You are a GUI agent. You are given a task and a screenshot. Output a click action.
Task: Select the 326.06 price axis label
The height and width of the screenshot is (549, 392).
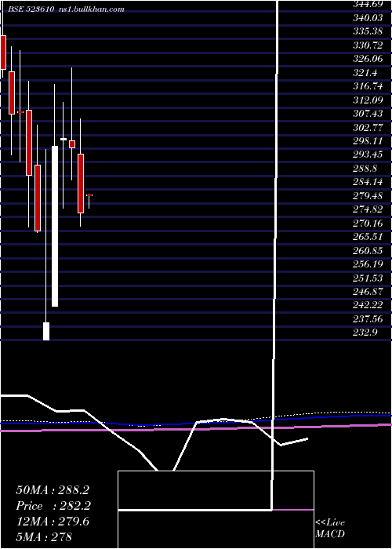[x=368, y=59]
